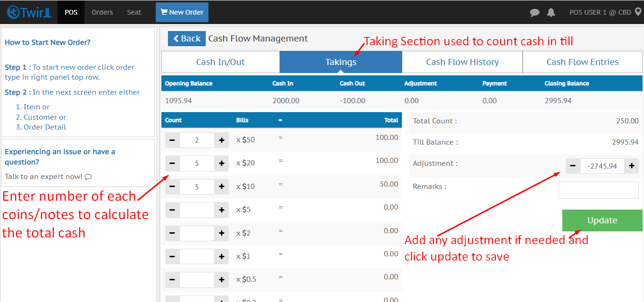Click the green Update button

[602, 220]
